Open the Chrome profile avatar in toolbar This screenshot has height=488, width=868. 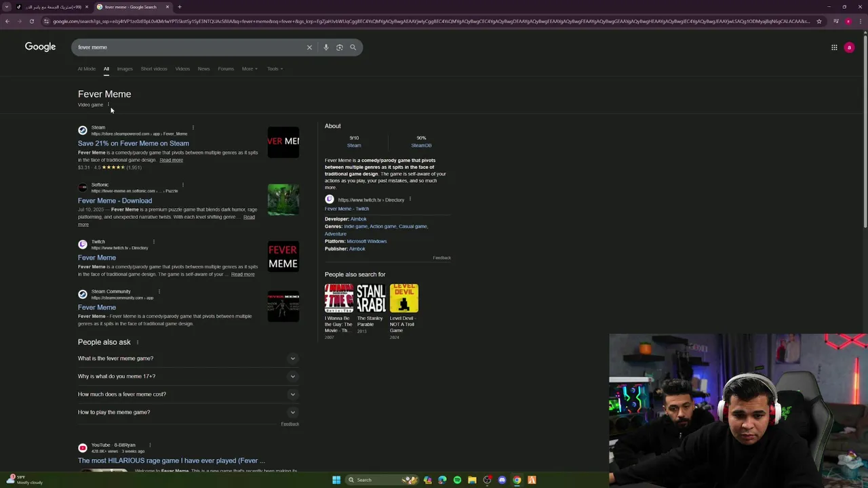848,21
